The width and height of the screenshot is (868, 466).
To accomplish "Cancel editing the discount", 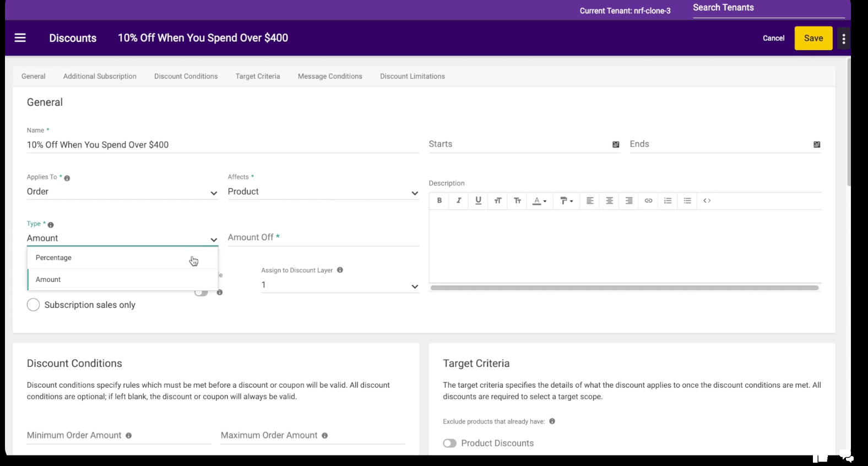I will coord(773,38).
